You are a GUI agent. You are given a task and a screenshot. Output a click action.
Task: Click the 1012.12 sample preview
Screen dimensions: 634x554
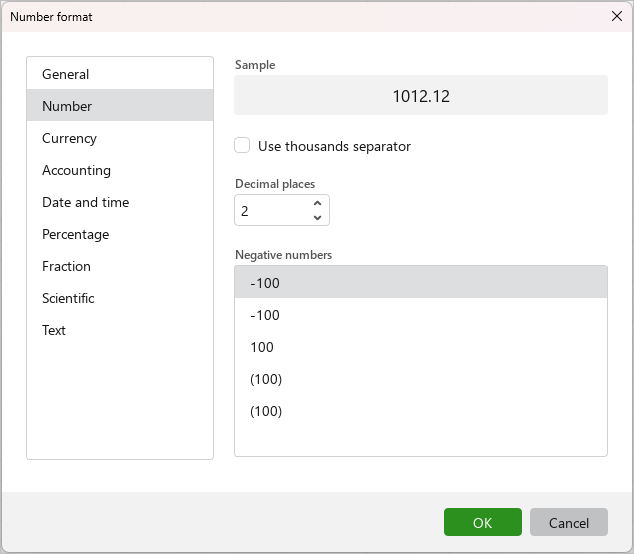point(421,95)
